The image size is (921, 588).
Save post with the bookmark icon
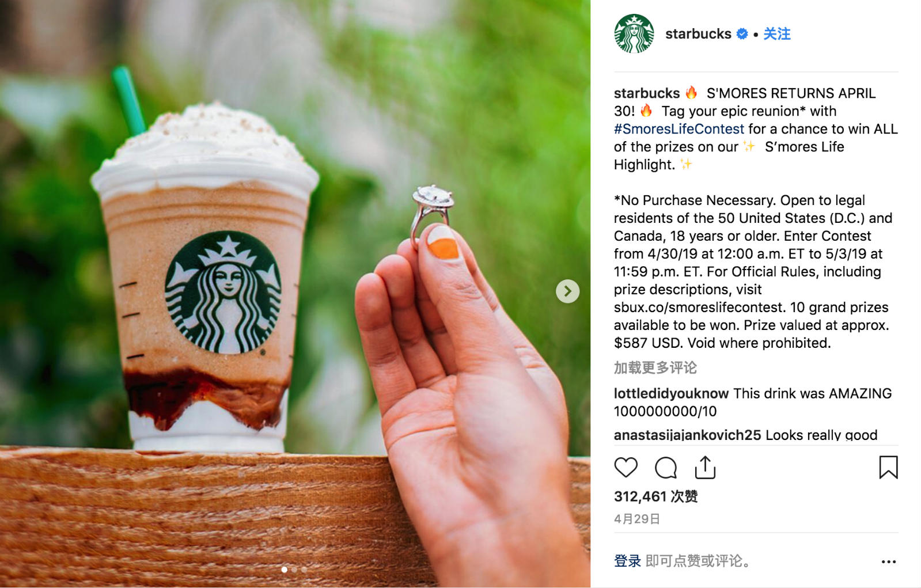[x=888, y=467]
